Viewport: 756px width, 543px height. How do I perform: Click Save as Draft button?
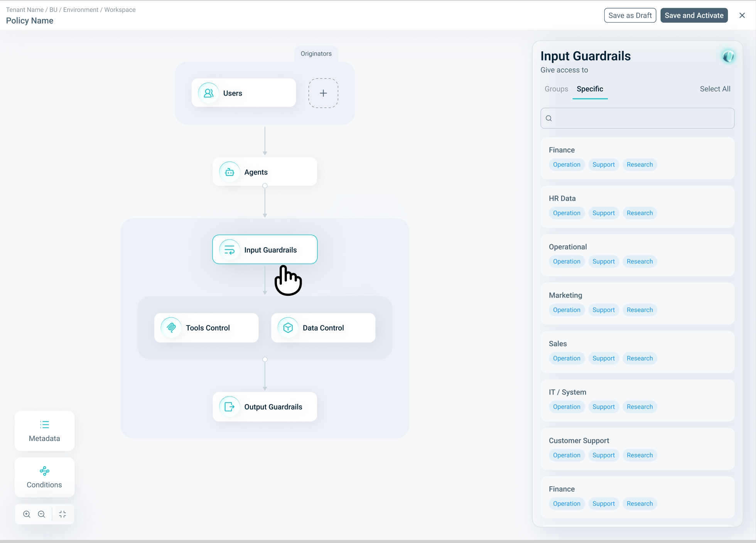[x=630, y=15]
